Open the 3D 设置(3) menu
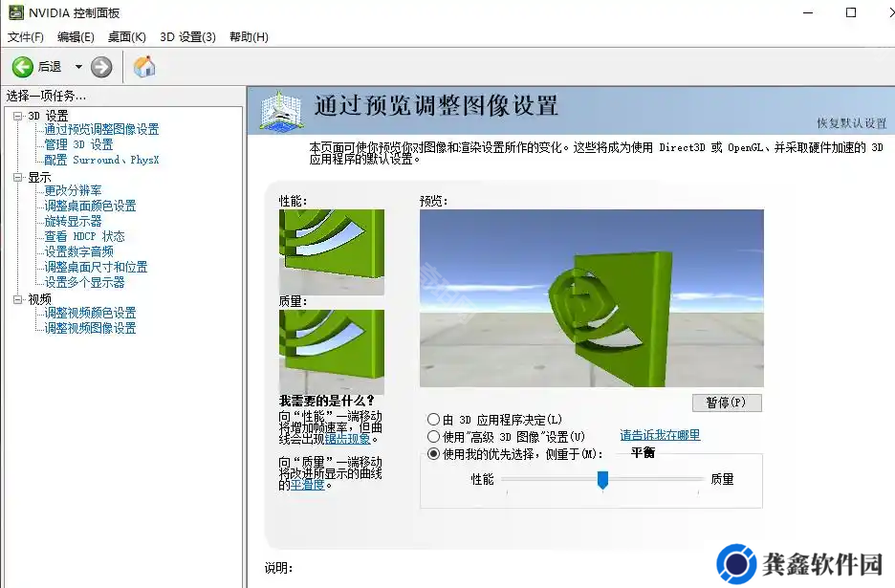Image resolution: width=895 pixels, height=588 pixels. 187,37
